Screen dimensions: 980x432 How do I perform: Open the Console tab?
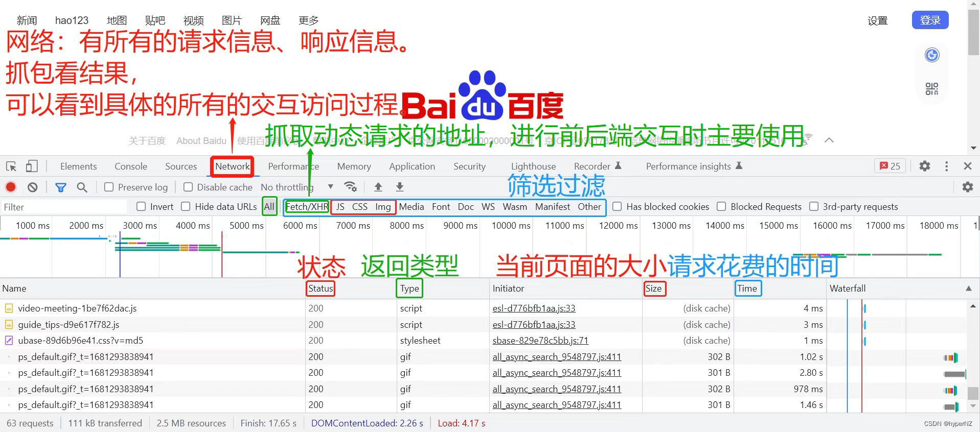pyautogui.click(x=131, y=166)
